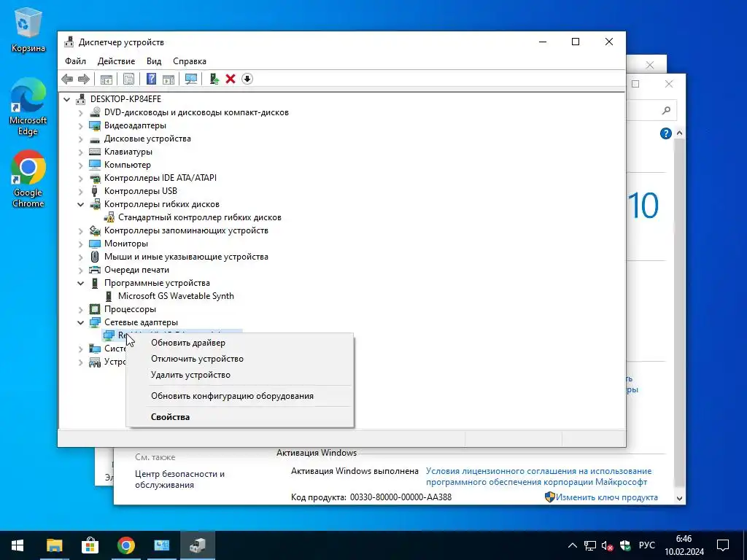This screenshot has width=747, height=560.
Task: Choose Свойства in context menu
Action: pyautogui.click(x=240, y=417)
